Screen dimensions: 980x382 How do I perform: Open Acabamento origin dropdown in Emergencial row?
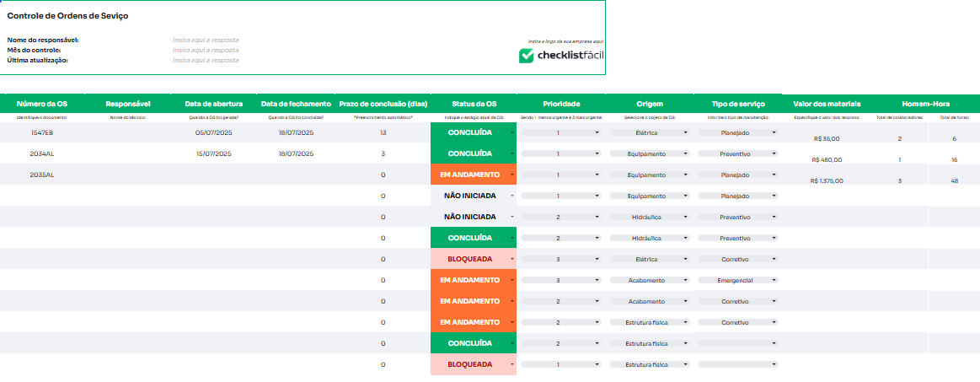coord(685,280)
